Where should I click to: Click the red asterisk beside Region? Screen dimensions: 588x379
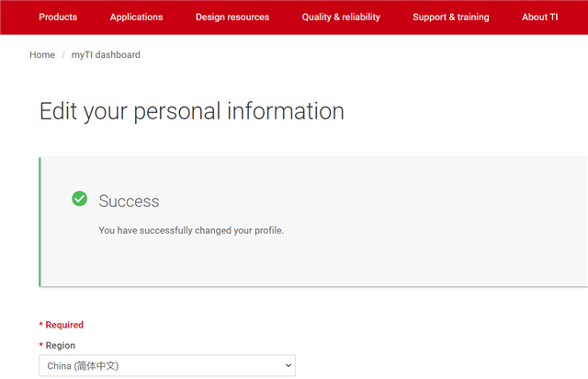(x=40, y=346)
